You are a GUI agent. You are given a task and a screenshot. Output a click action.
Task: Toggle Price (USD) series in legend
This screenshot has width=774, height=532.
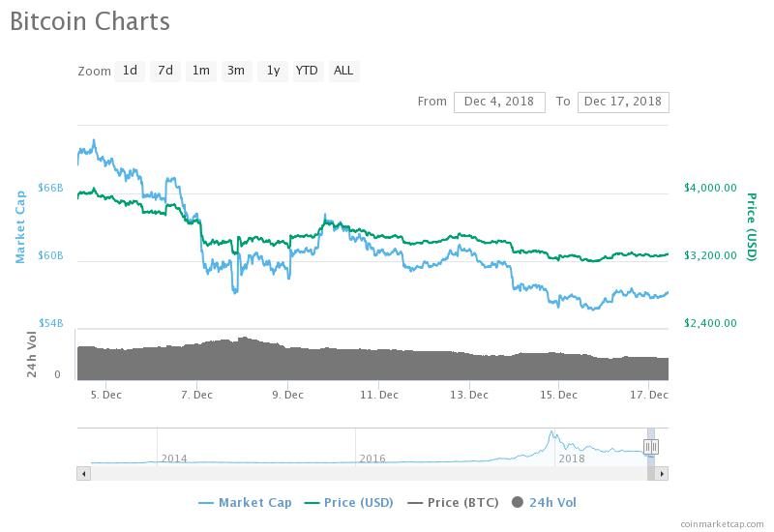(349, 502)
